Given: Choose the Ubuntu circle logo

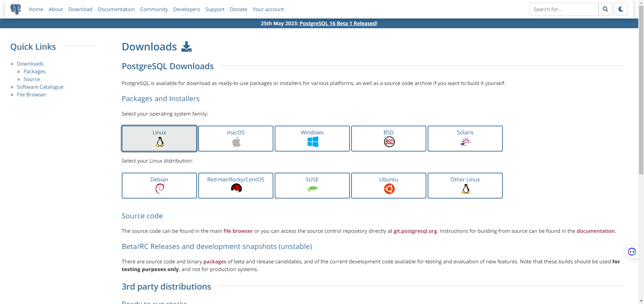Looking at the screenshot, I should (x=389, y=189).
